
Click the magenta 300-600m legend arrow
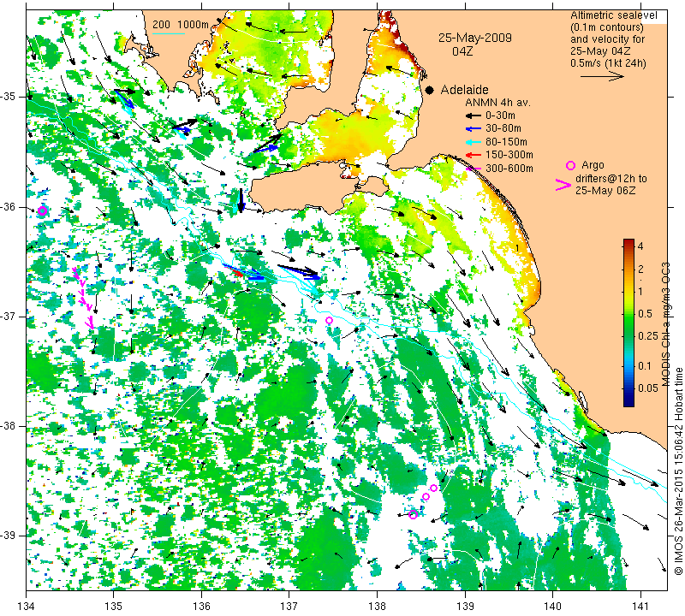click(474, 169)
